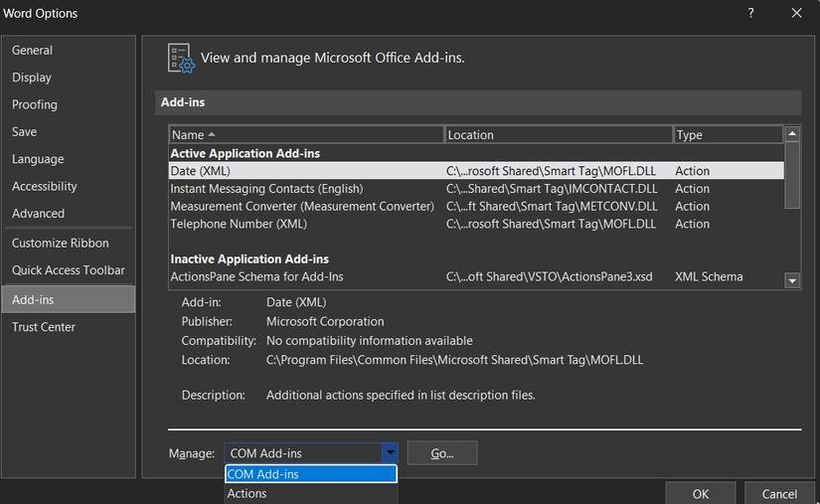The height and width of the screenshot is (504, 820).
Task: Click the Cancel button
Action: [779, 493]
